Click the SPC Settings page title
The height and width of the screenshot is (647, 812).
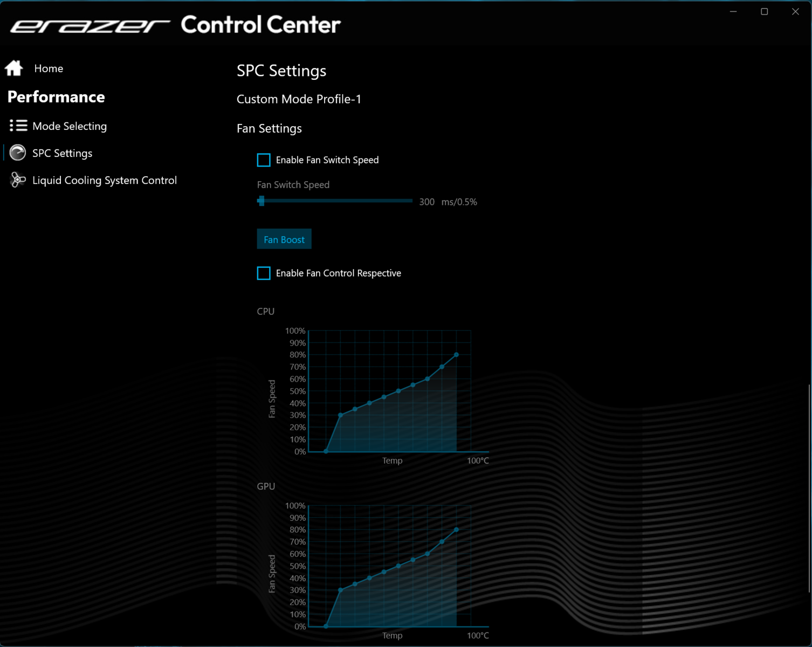pyautogui.click(x=281, y=71)
